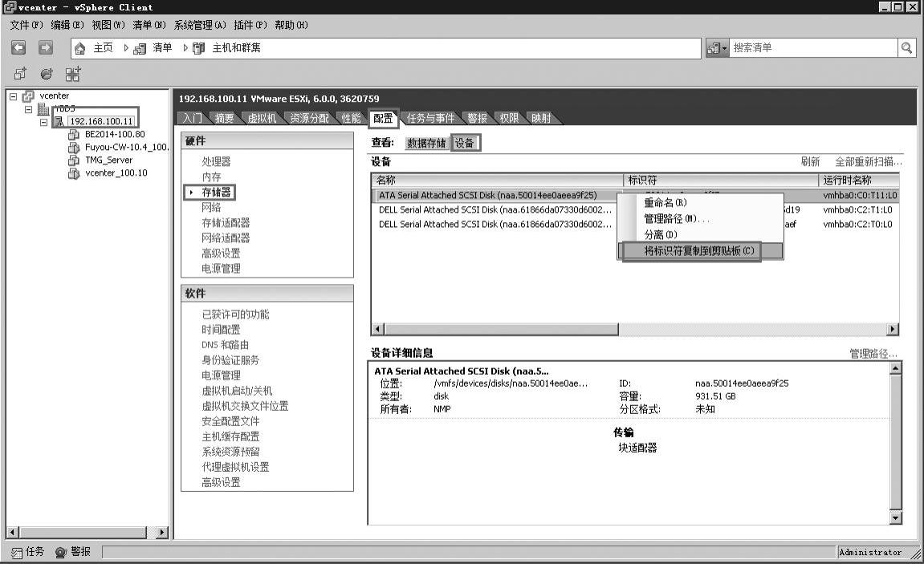Select 时间配置 under software list
Screen dimensions: 924x564
point(221,330)
